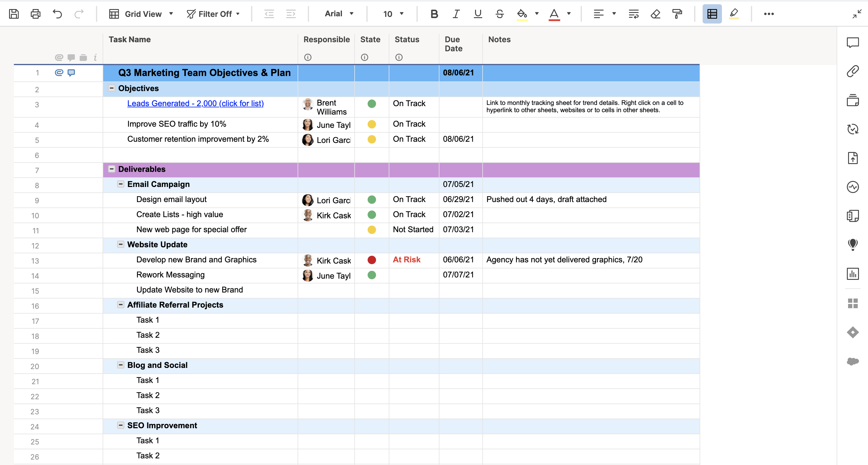Indent the selected row
The width and height of the screenshot is (868, 465).
[291, 14]
